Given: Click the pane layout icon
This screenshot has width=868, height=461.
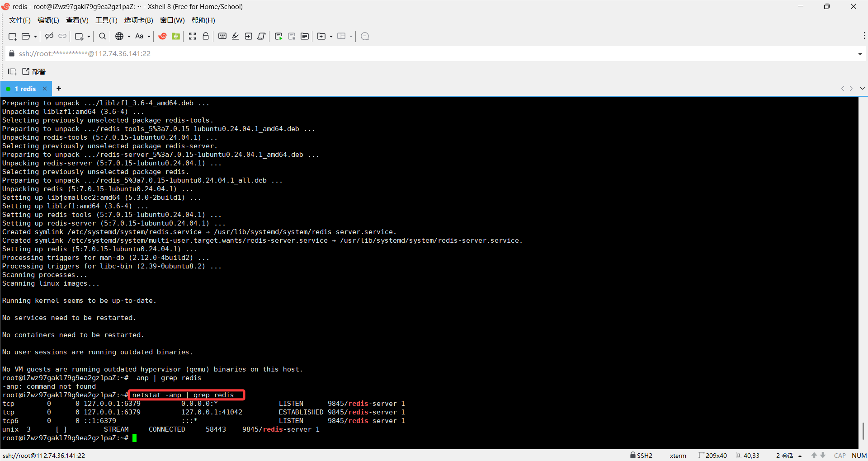Looking at the screenshot, I should coord(341,36).
